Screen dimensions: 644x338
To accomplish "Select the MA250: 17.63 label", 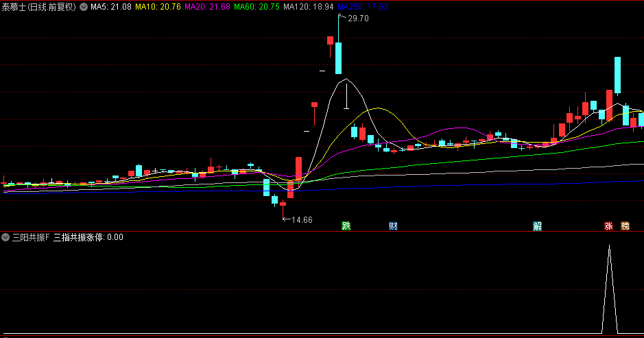I will (363, 7).
